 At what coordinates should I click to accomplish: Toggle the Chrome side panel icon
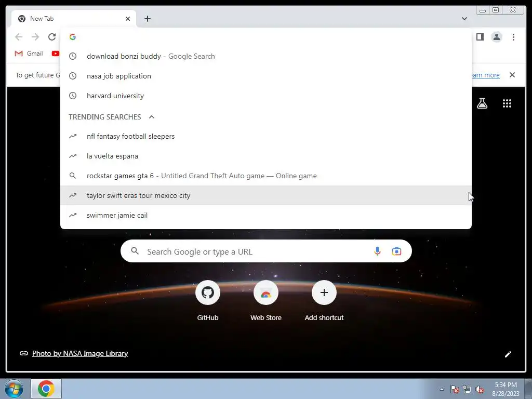(480, 37)
